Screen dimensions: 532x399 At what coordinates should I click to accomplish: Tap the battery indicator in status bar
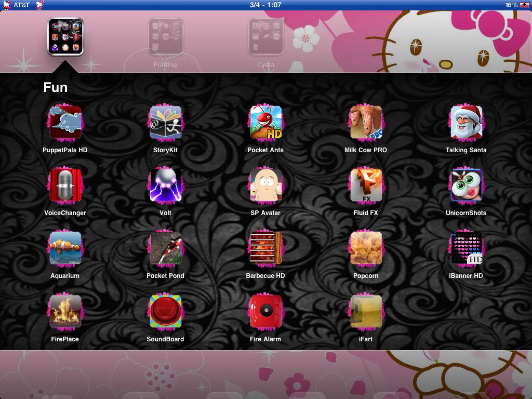(524, 5)
